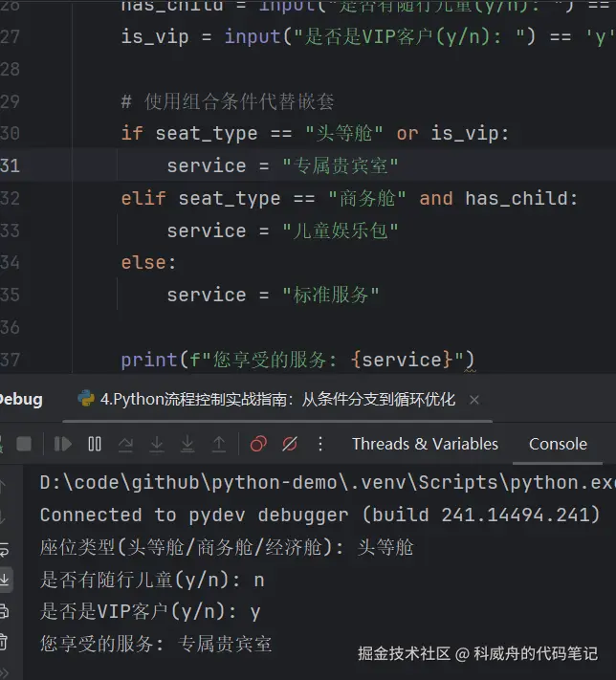Image resolution: width=616 pixels, height=680 pixels.
Task: Click the Step Out arrow icon
Action: (219, 444)
